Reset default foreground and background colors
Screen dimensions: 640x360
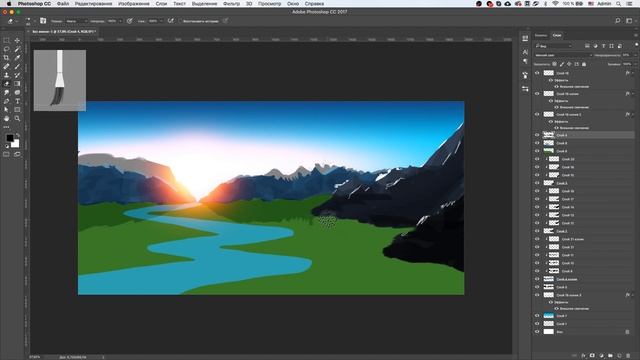7,146
